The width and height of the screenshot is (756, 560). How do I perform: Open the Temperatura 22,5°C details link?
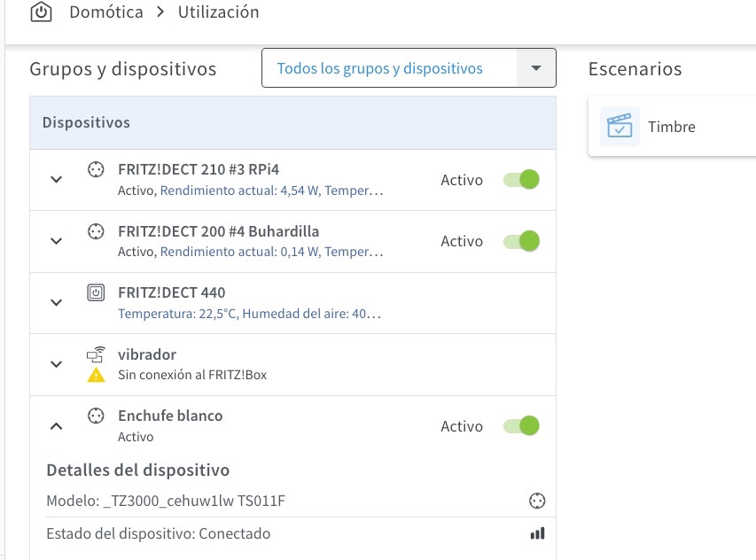(x=177, y=314)
